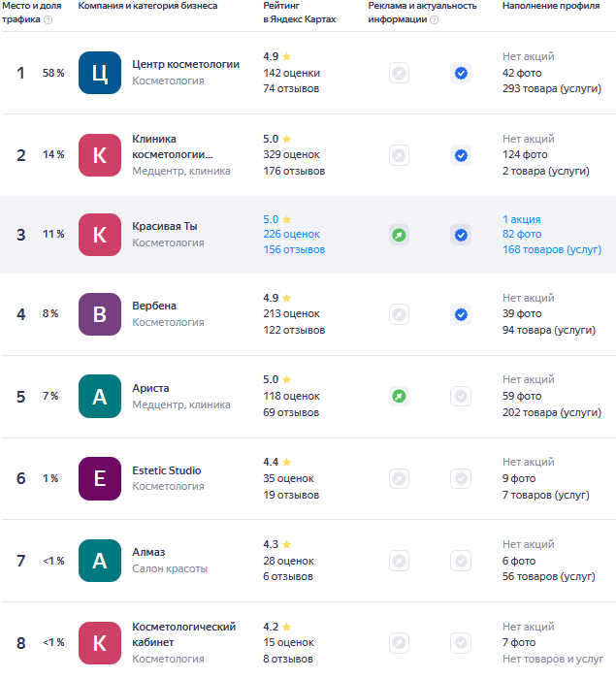This screenshot has width=616, height=679.
Task: Select the Estetic Studio company name
Action: 167,470
